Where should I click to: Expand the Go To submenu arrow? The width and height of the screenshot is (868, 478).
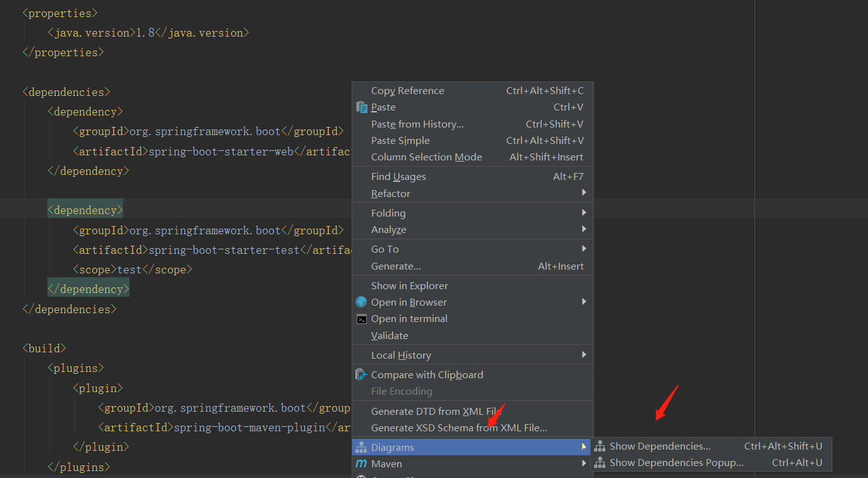584,248
